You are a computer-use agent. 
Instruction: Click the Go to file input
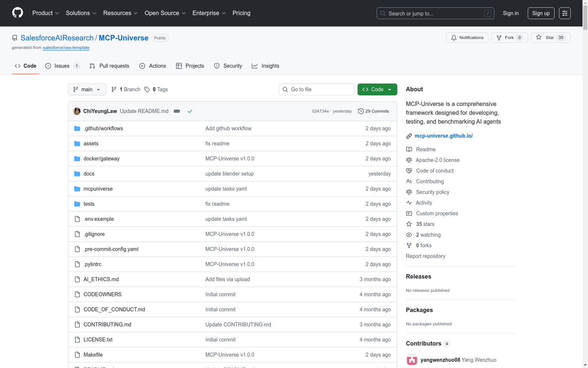[317, 89]
